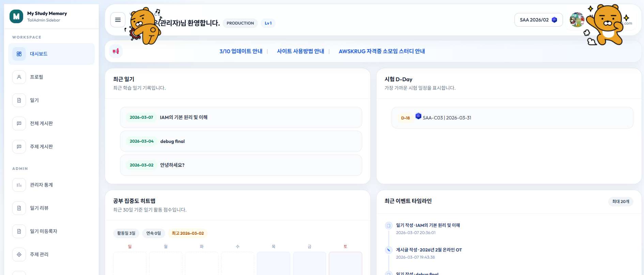644x275 pixels.
Task: Click the 대시보드 grid icon
Action: pos(19,54)
